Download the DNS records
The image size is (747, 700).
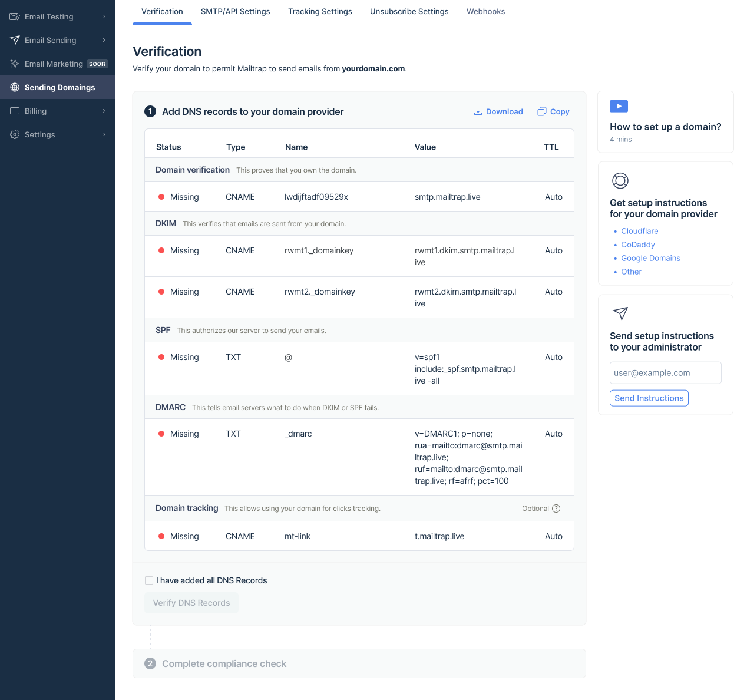pyautogui.click(x=498, y=111)
